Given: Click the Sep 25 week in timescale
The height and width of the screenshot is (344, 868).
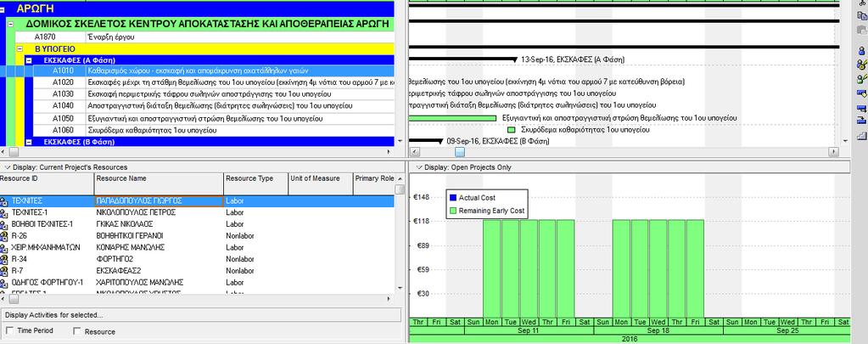Looking at the screenshot, I should [787, 330].
